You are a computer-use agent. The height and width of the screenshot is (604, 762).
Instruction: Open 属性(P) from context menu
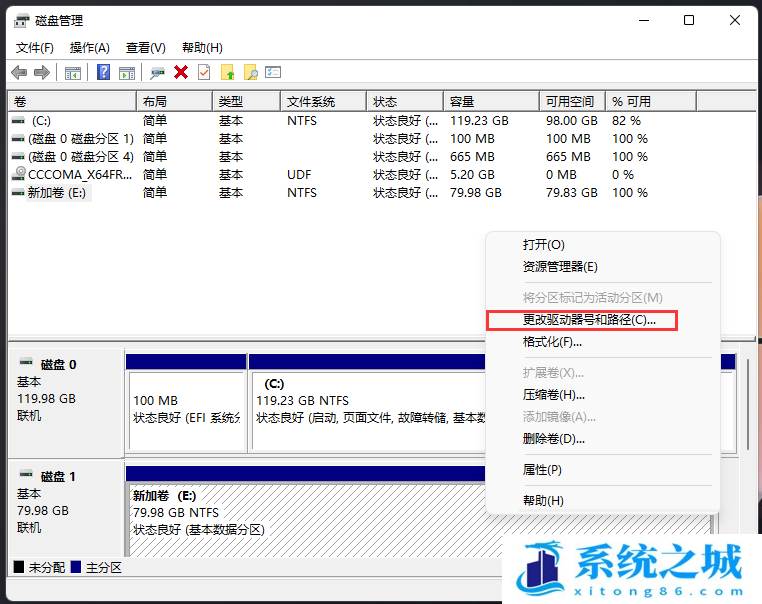point(603,470)
